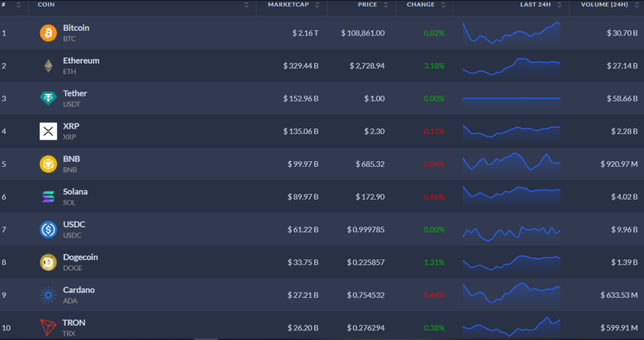Screen dimensions: 644x340
Task: Sort table by Price column header
Action: (367, 5)
